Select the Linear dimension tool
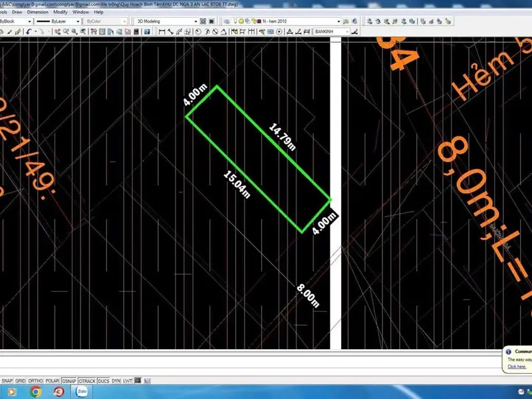 click(x=162, y=31)
